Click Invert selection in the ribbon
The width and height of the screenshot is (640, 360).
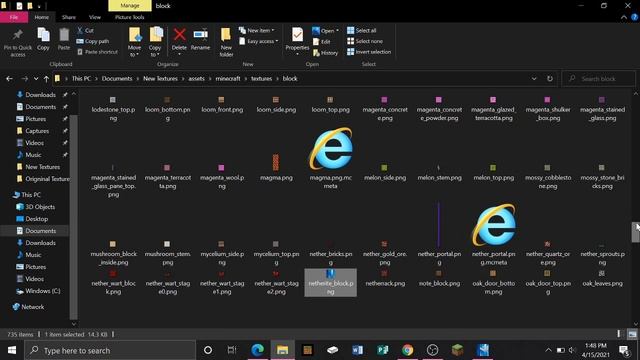tap(369, 52)
